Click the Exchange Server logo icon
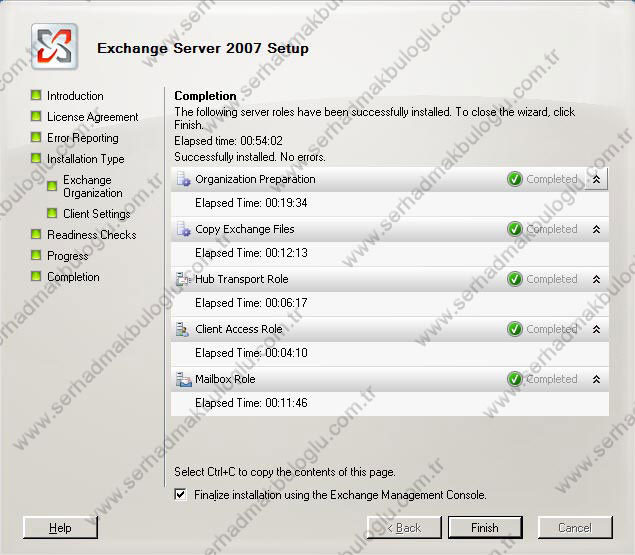Screen dimensions: 635x555 [x=54, y=47]
